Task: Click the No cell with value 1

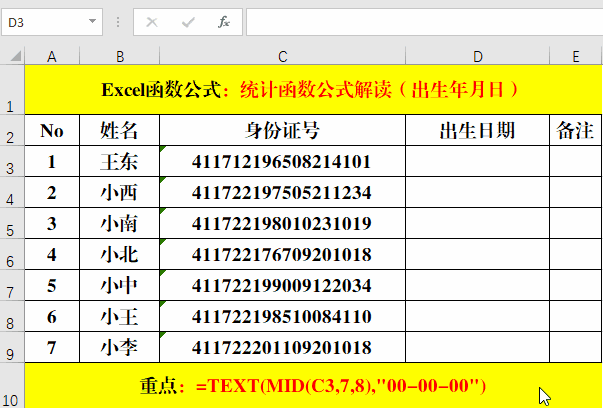Action: coord(52,161)
